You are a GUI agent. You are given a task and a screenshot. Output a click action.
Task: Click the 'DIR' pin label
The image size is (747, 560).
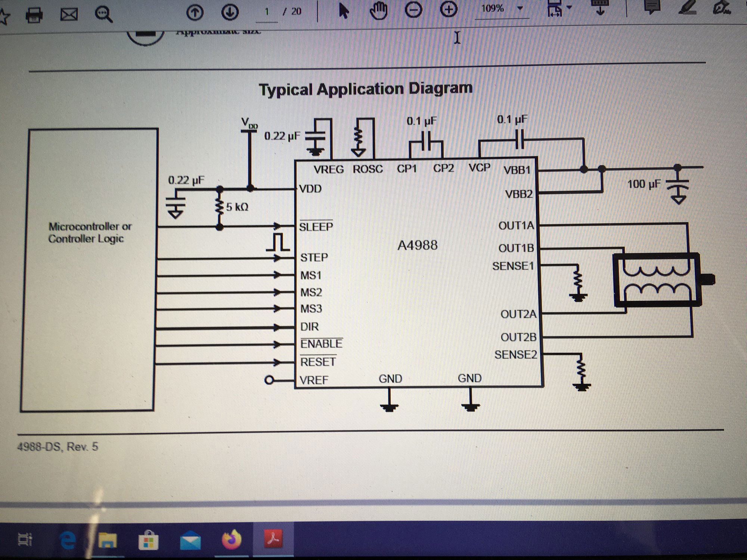tap(310, 327)
